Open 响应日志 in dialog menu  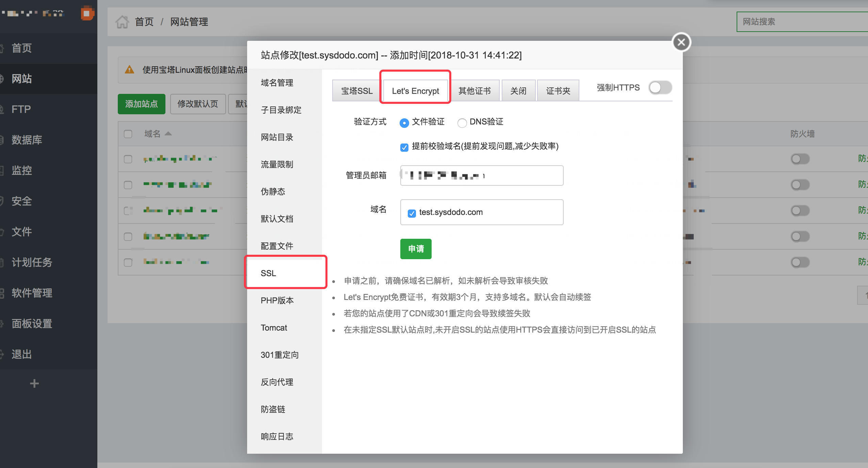[285, 436]
